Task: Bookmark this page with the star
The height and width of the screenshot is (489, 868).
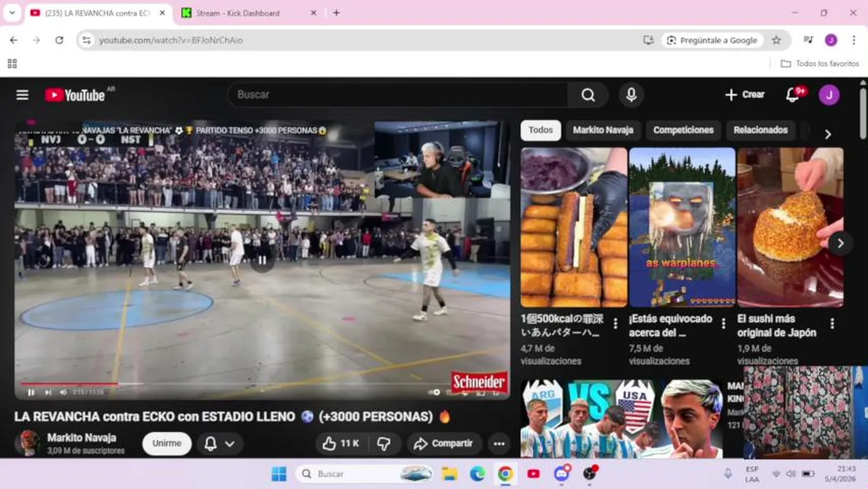Action: pyautogui.click(x=776, y=40)
